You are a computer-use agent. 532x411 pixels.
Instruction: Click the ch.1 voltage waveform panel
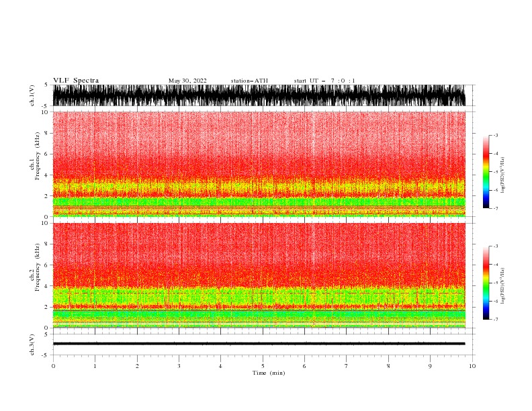[259, 95]
